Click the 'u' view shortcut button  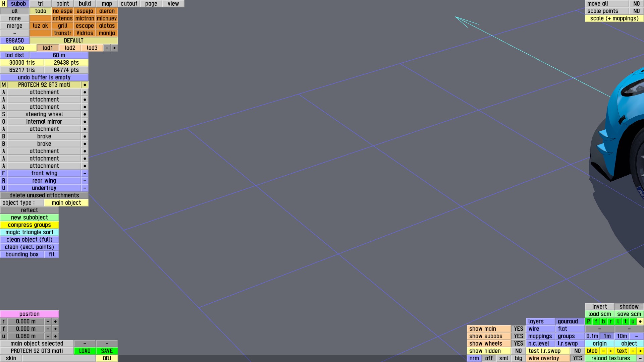click(x=633, y=321)
